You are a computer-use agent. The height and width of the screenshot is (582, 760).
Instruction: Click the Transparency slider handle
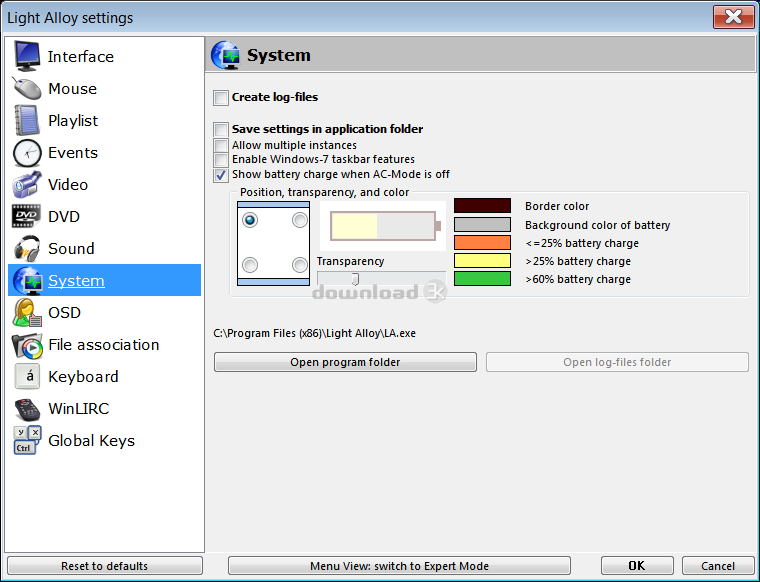coord(355,279)
